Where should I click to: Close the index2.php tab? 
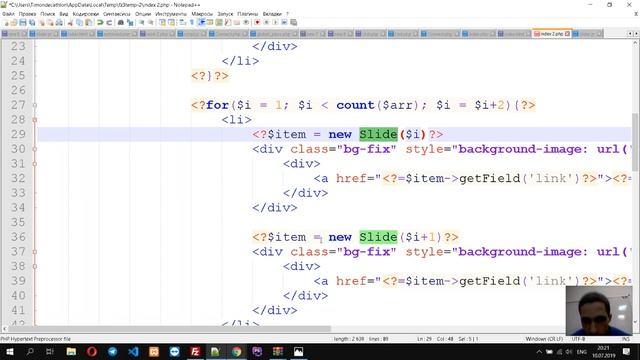[x=567, y=34]
